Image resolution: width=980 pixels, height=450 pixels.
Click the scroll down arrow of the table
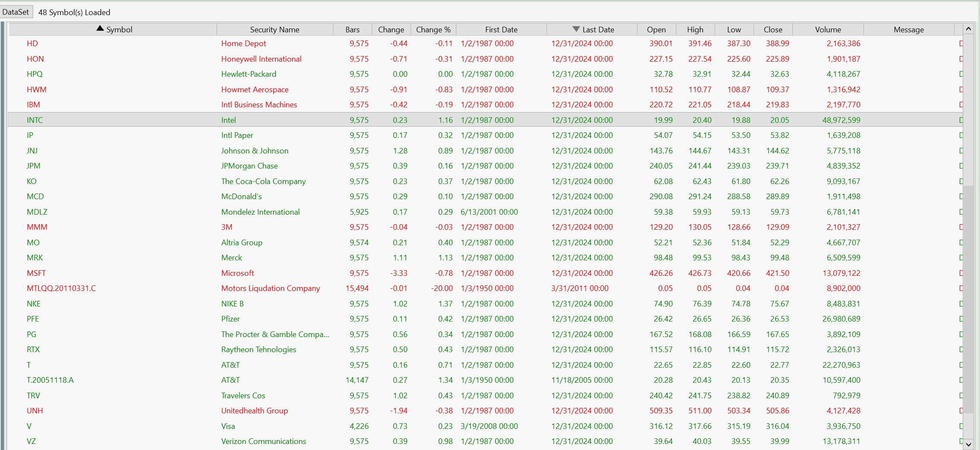[x=968, y=444]
